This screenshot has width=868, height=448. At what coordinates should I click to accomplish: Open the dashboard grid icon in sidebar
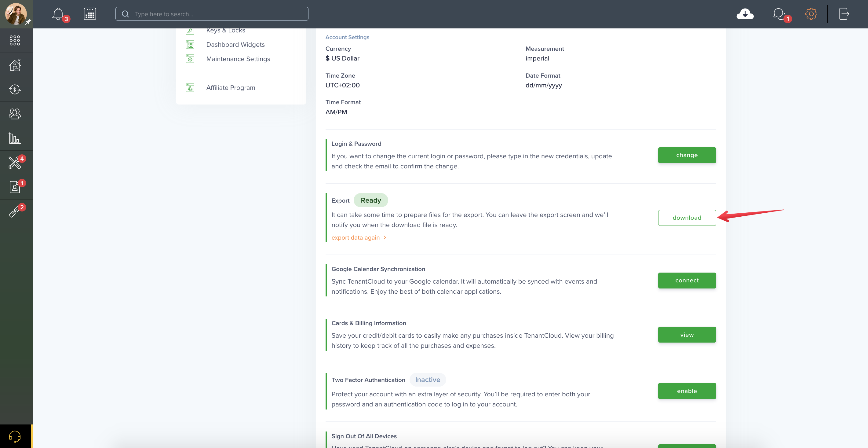15,40
